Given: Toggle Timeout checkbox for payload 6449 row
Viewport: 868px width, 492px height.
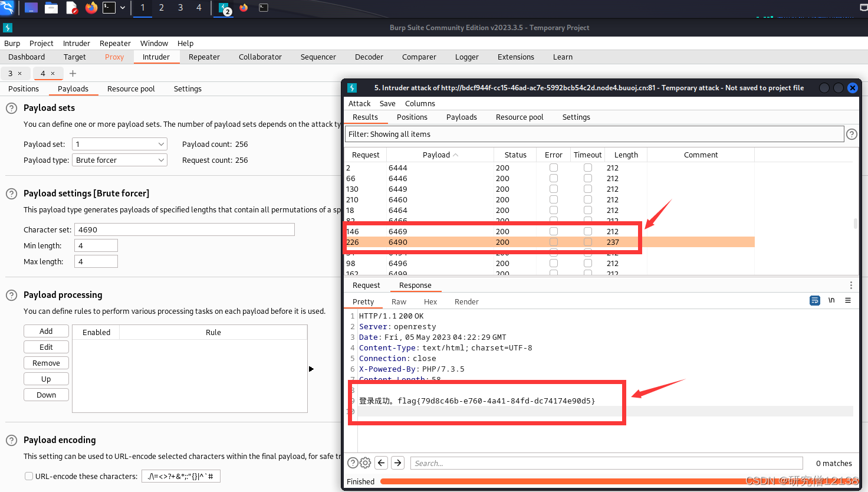Looking at the screenshot, I should 588,189.
